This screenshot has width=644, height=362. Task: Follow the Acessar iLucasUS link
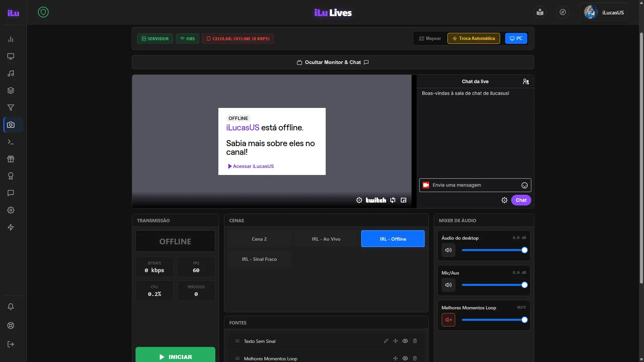coord(251,166)
